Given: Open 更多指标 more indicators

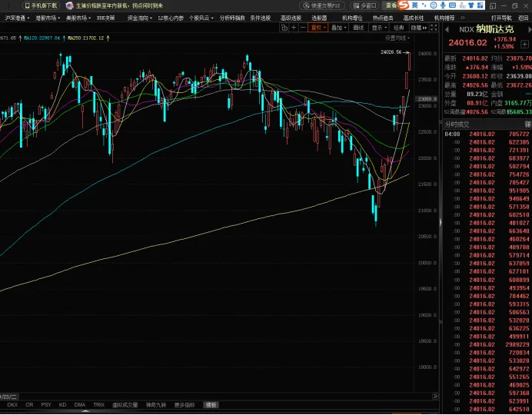Looking at the screenshot, I should (x=185, y=405).
